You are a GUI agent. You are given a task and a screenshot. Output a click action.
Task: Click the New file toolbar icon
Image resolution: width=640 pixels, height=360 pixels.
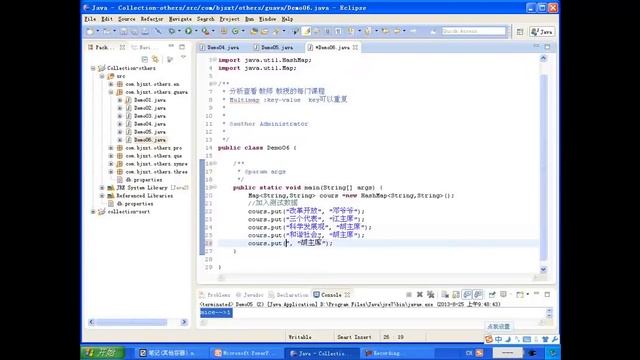pyautogui.click(x=90, y=31)
